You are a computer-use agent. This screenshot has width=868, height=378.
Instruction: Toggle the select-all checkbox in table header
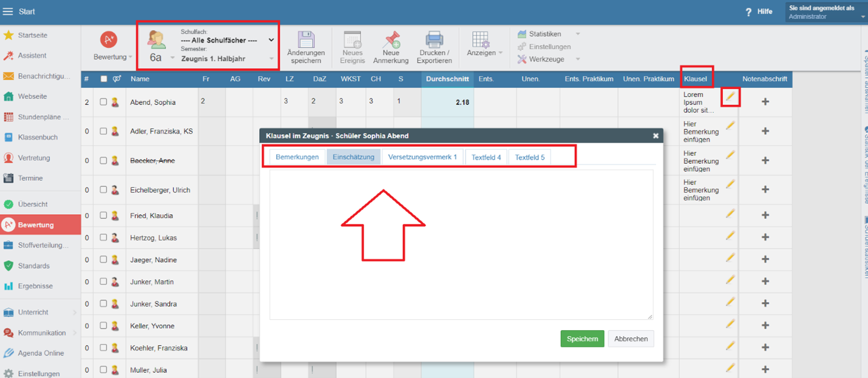[x=103, y=79]
